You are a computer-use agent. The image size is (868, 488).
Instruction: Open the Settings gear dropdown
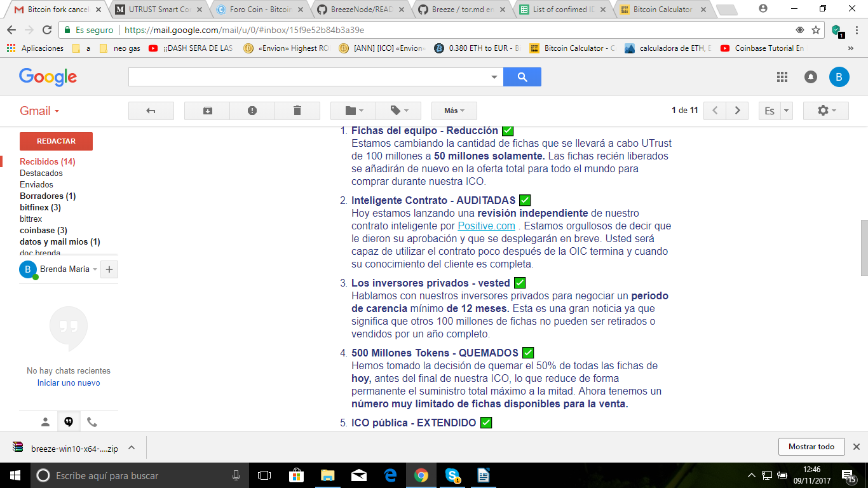point(825,111)
